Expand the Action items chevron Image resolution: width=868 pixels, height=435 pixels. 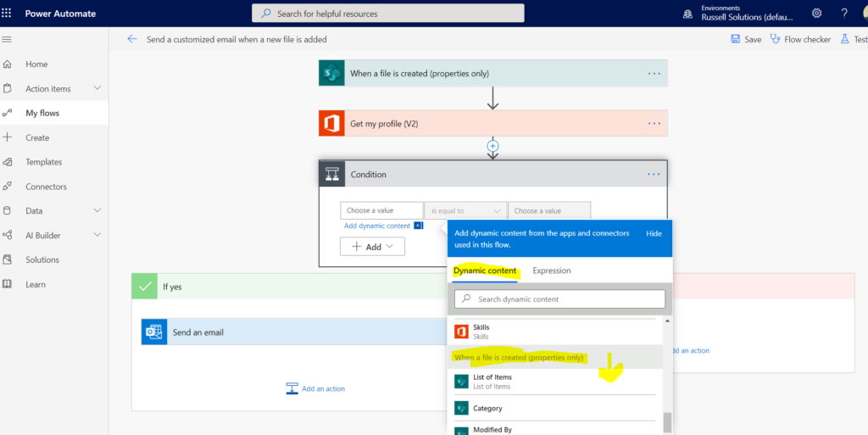pos(97,88)
